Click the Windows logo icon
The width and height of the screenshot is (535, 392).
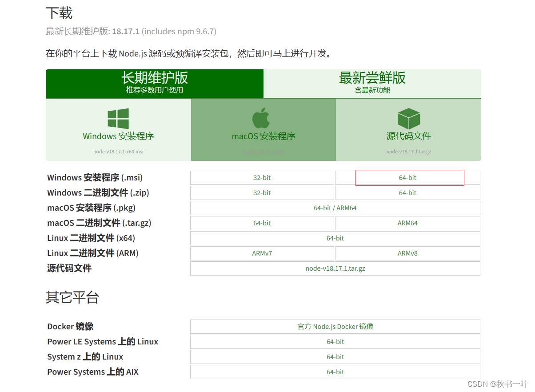118,119
